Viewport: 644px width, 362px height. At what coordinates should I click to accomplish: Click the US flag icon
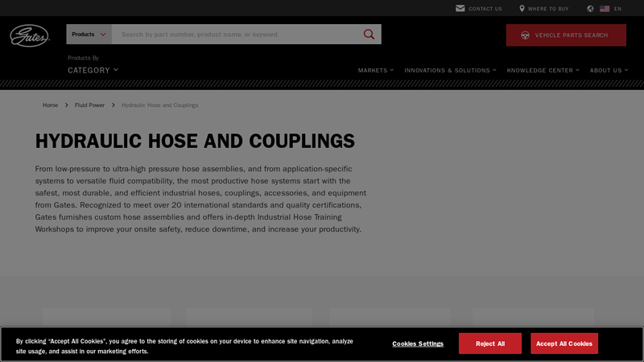point(605,9)
